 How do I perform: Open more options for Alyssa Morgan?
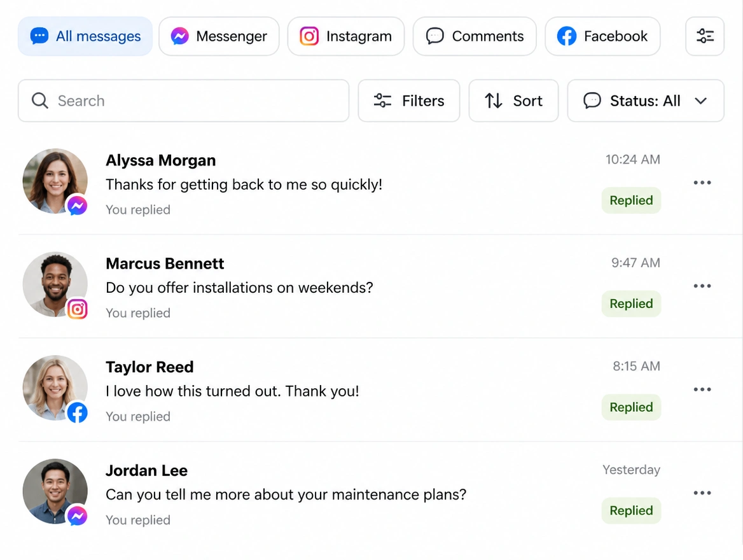[x=702, y=183]
